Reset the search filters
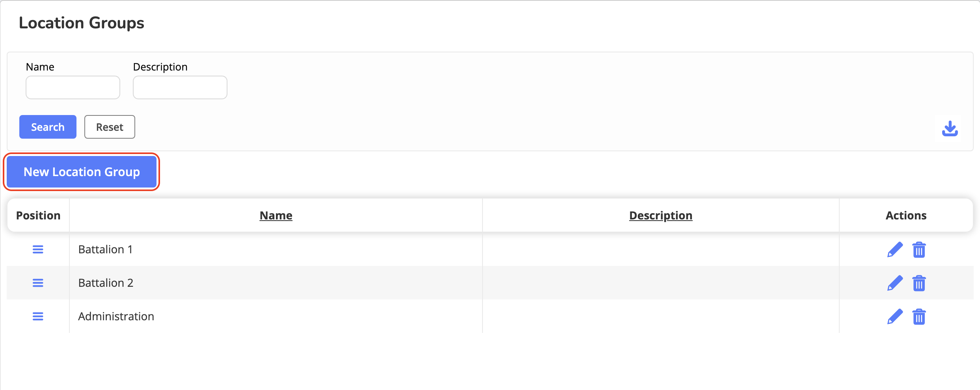Screen dimensions: 980x390 pos(110,127)
